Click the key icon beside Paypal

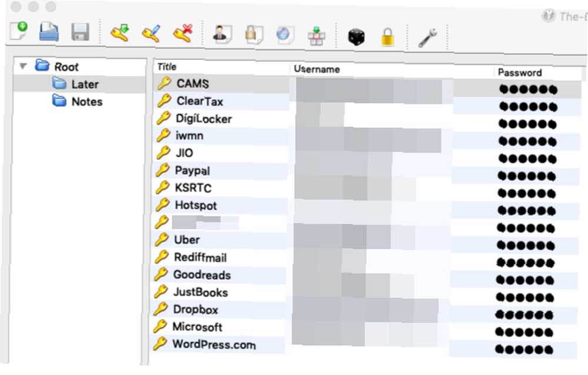coord(163,170)
